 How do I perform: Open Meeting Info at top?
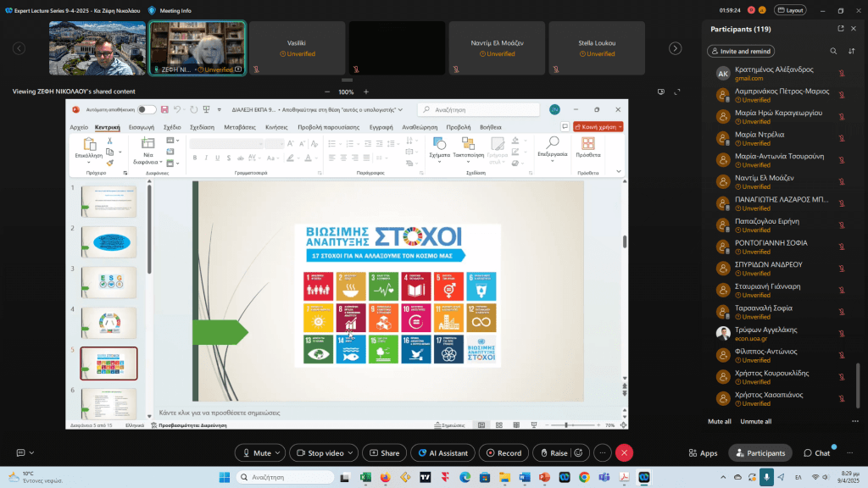click(x=170, y=10)
